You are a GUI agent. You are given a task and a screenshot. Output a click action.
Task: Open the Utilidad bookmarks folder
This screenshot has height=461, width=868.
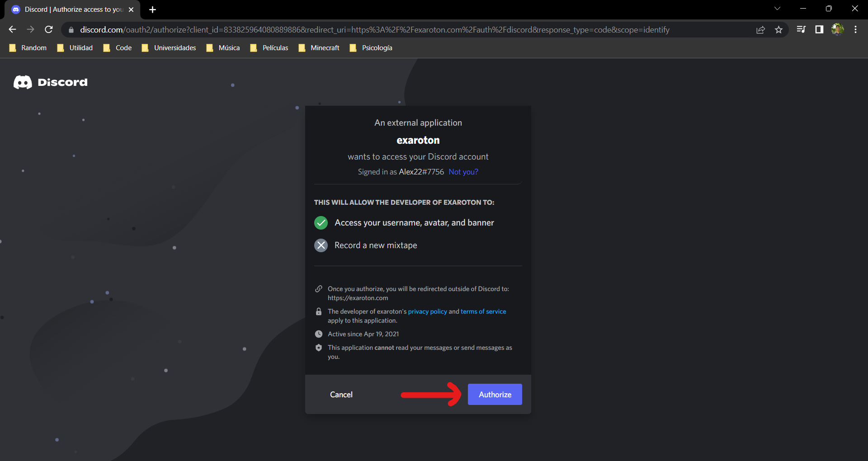point(75,48)
